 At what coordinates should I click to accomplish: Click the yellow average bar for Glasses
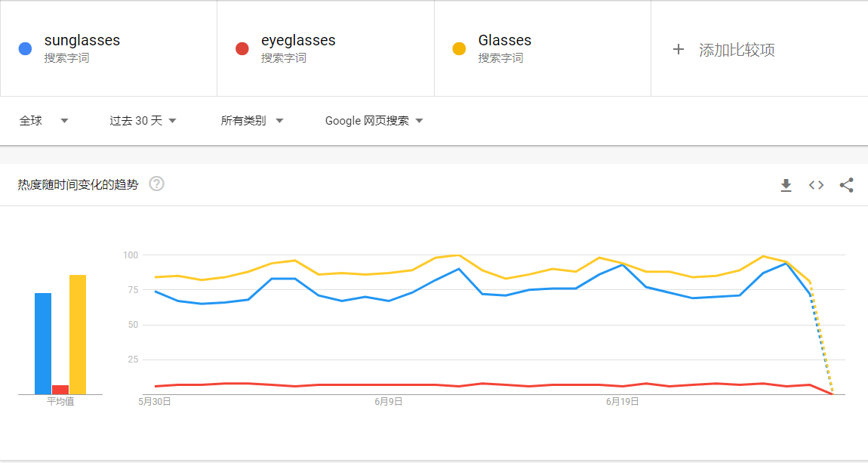[x=78, y=335]
